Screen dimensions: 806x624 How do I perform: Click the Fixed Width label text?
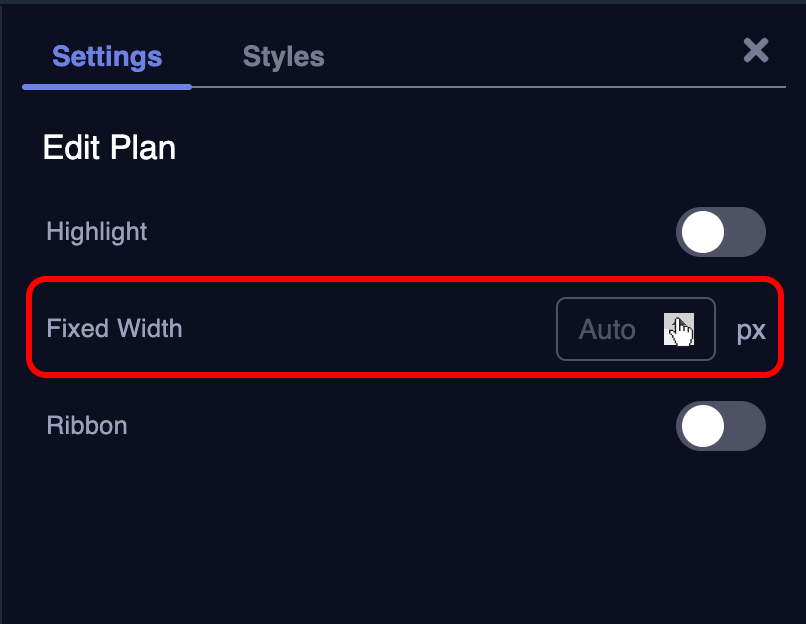pos(114,328)
